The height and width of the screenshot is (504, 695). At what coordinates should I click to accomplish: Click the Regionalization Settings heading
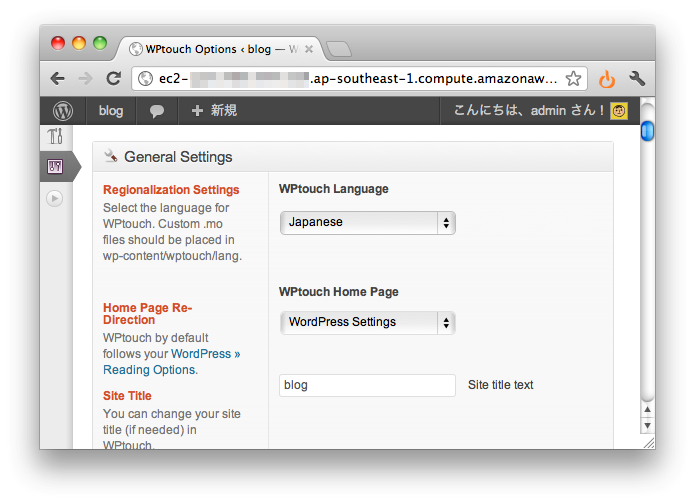coord(171,190)
